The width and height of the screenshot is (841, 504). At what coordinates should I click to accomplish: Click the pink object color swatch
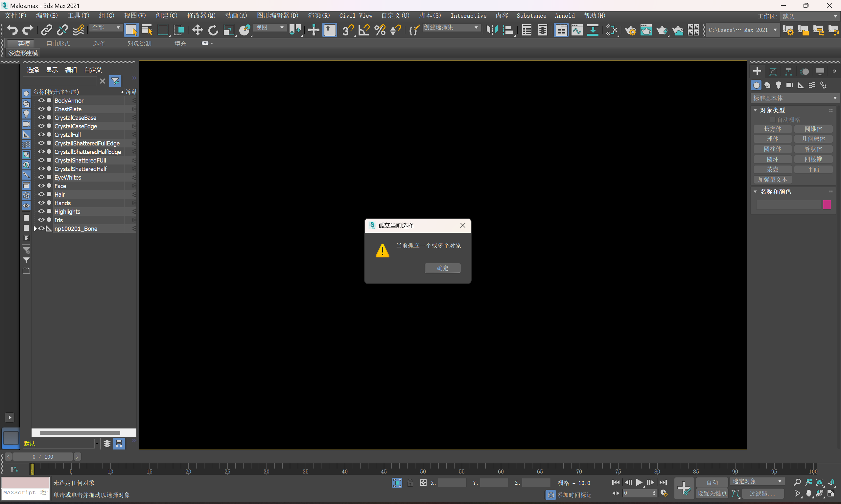[x=827, y=205]
